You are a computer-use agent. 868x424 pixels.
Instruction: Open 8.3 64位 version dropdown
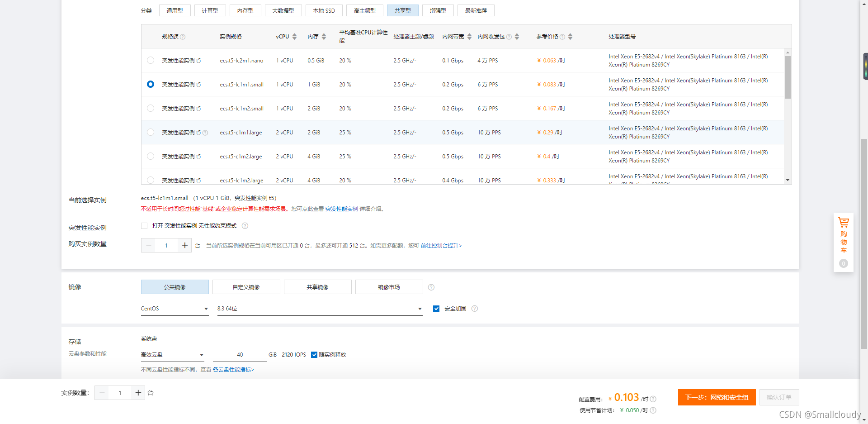click(320, 309)
